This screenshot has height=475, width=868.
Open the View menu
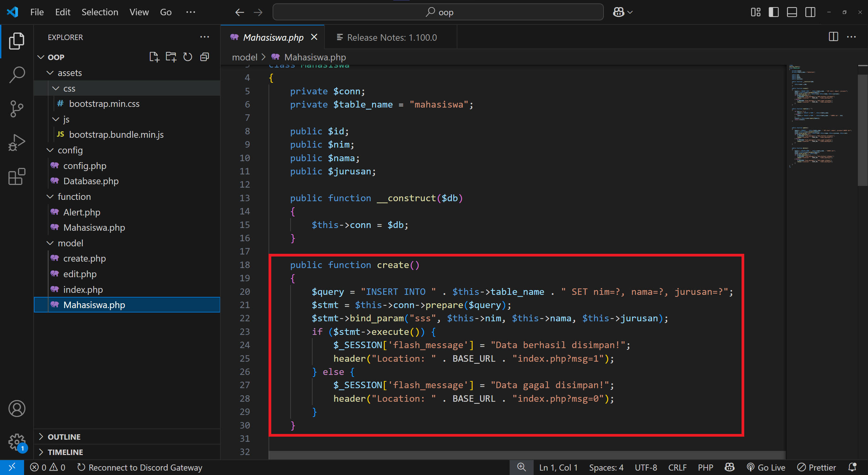tap(139, 12)
